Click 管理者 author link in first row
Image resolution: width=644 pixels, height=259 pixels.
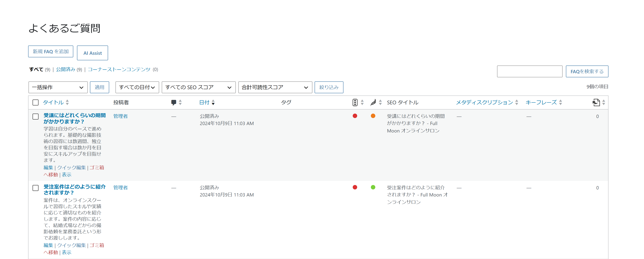120,116
